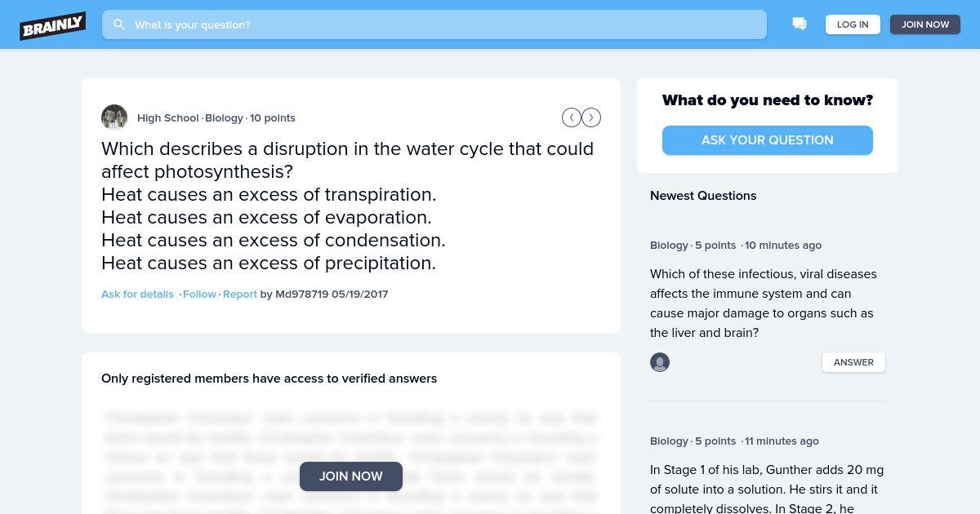Click the newest question user avatar
The width and height of the screenshot is (980, 514).
(x=660, y=362)
